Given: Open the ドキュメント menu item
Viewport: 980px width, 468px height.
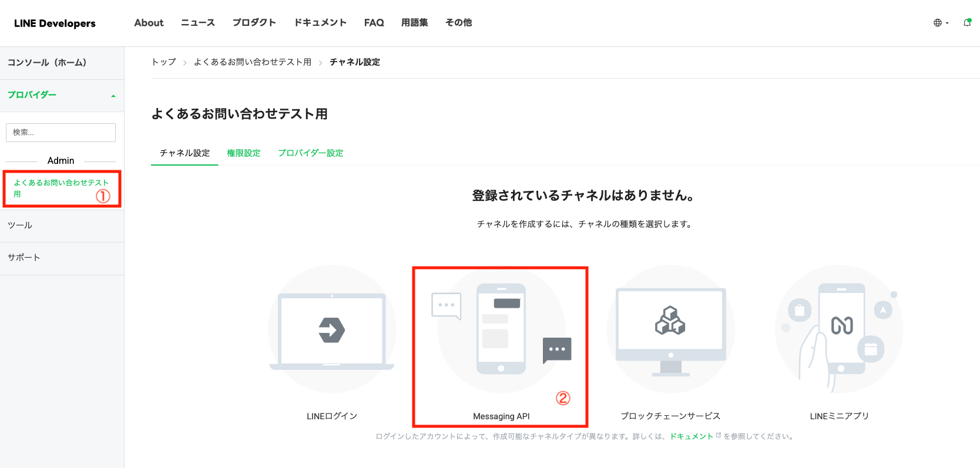Looking at the screenshot, I should 320,23.
